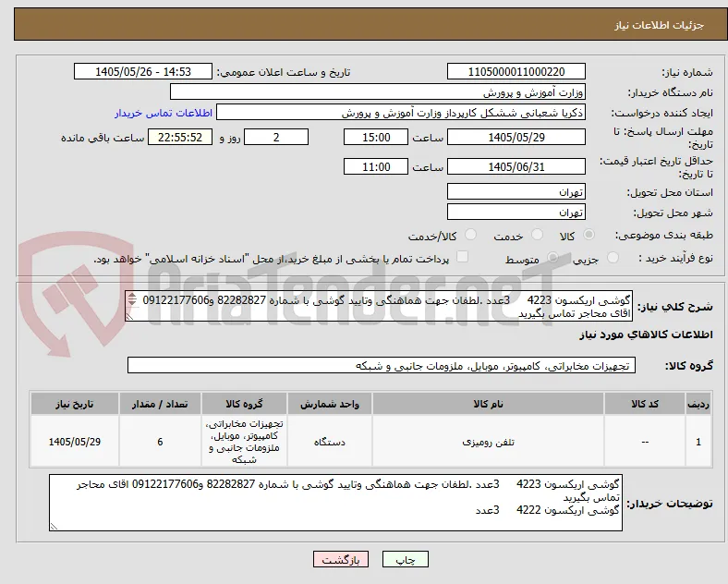Click column header گروه کالا
Image resolution: width=728 pixels, height=584 pixels.
(x=244, y=404)
